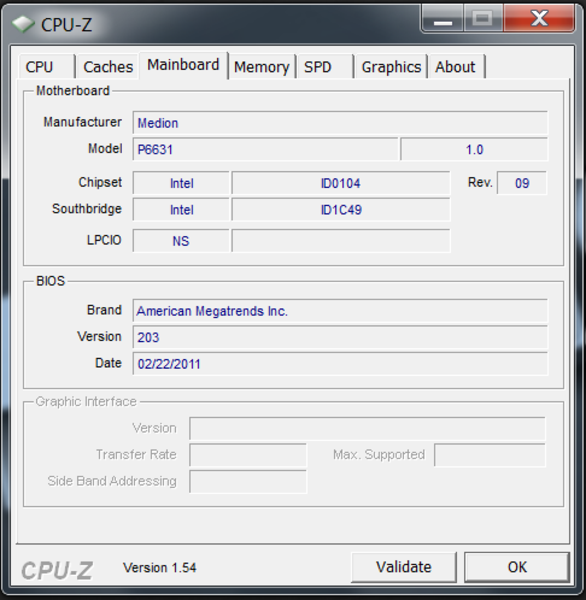The image size is (586, 600).
Task: Click the Version 1.54 text
Action: point(160,567)
